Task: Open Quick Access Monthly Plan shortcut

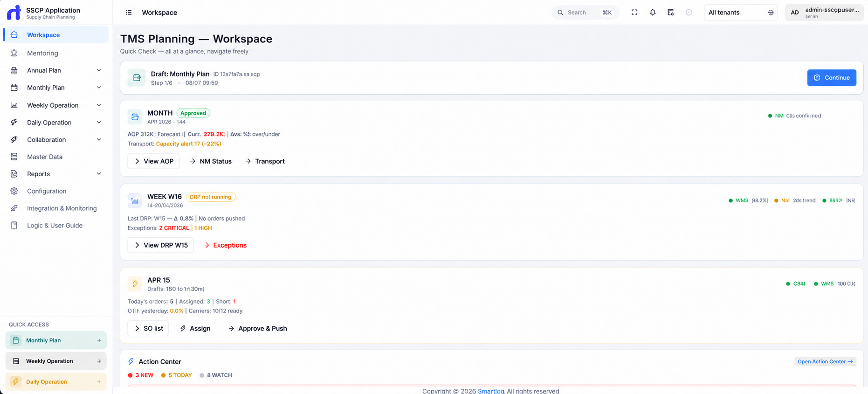Action: [x=56, y=340]
